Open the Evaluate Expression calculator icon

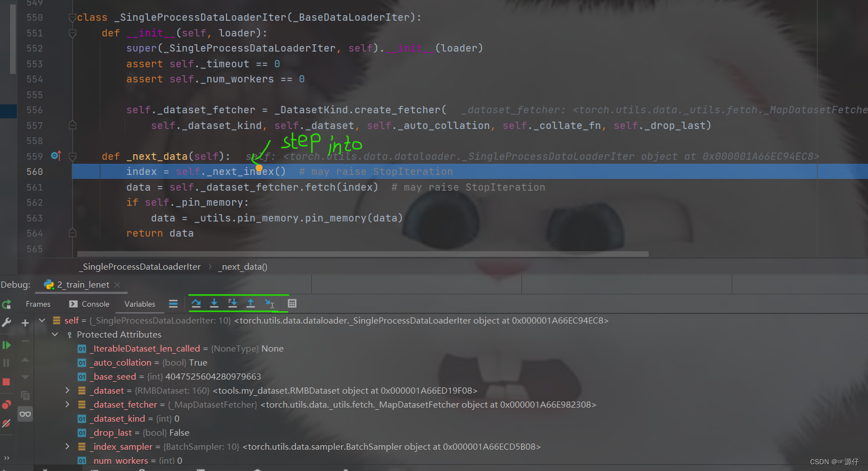pyautogui.click(x=292, y=303)
